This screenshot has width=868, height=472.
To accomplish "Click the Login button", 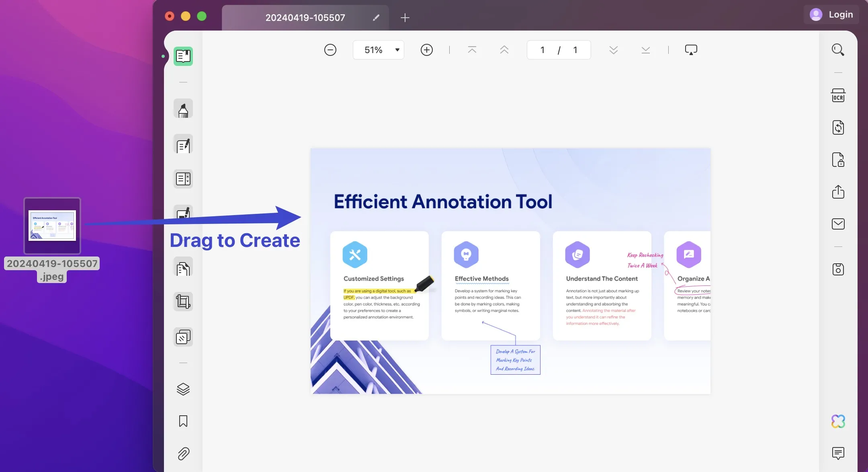I will [x=831, y=14].
